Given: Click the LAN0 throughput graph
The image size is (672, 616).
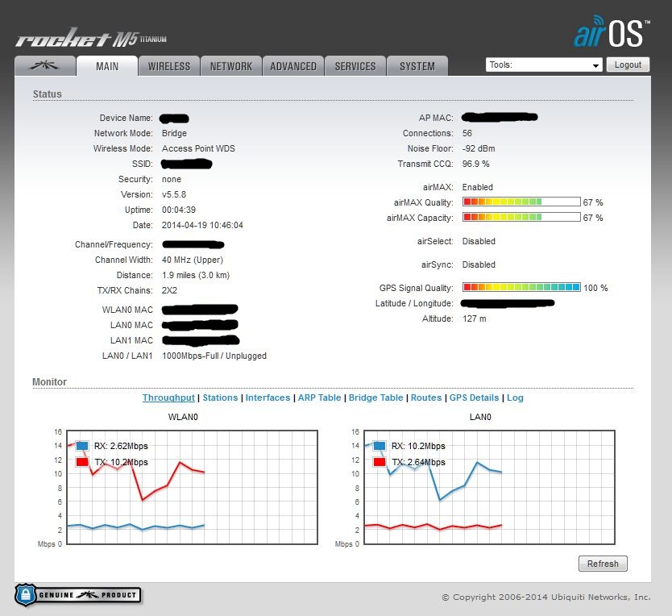Looking at the screenshot, I should tap(489, 487).
